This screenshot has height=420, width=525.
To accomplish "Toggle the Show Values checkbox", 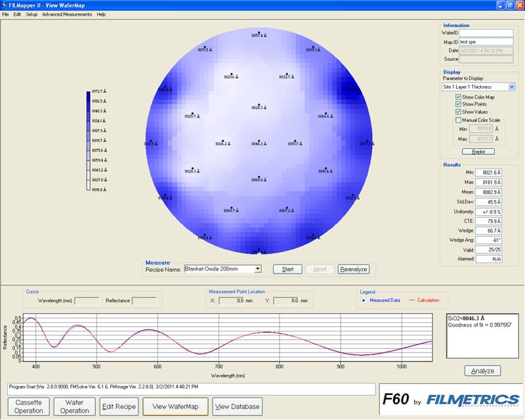I will pos(458,112).
